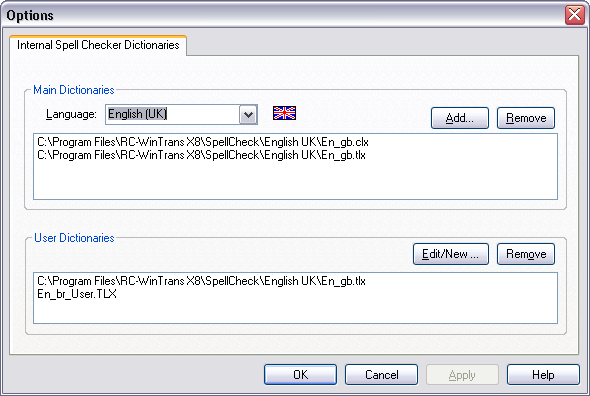Open the Edit/New ... user dictionary button
The width and height of the screenshot is (590, 396).
[x=451, y=254]
